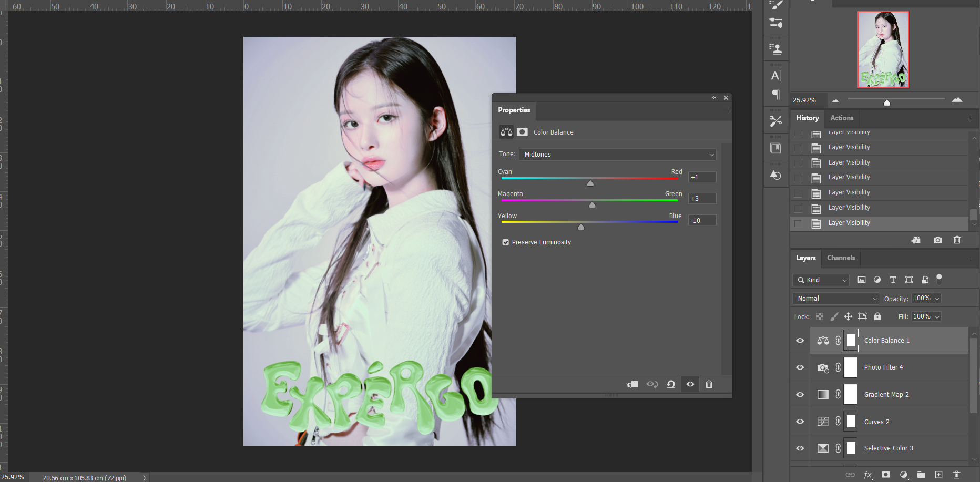980x482 pixels.
Task: Toggle adjustment visibility eye in Properties panel
Action: tap(690, 384)
